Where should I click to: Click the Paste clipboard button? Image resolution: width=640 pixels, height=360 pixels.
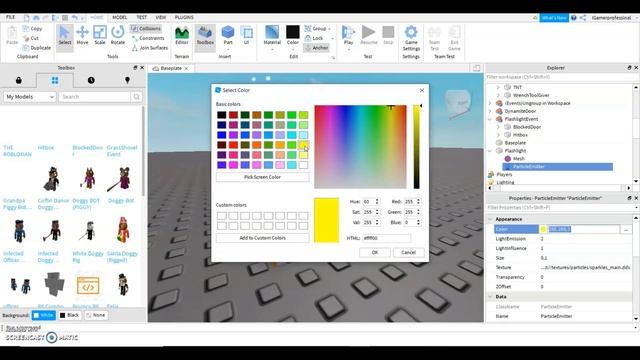click(x=12, y=35)
